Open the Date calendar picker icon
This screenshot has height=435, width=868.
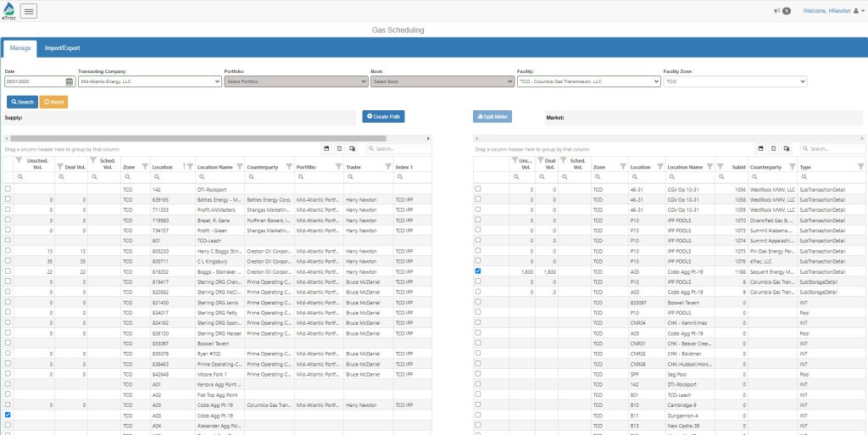[x=70, y=82]
